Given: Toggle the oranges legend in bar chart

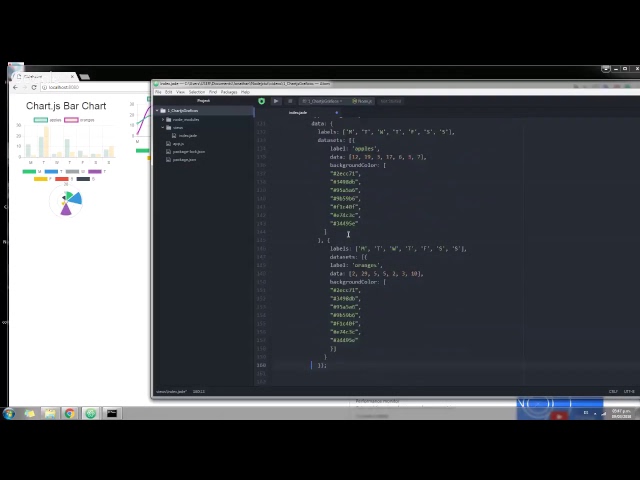Looking at the screenshot, I should click(79, 120).
